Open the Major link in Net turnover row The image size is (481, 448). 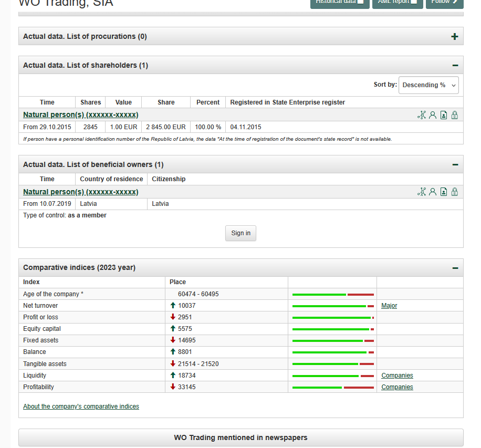(x=389, y=306)
